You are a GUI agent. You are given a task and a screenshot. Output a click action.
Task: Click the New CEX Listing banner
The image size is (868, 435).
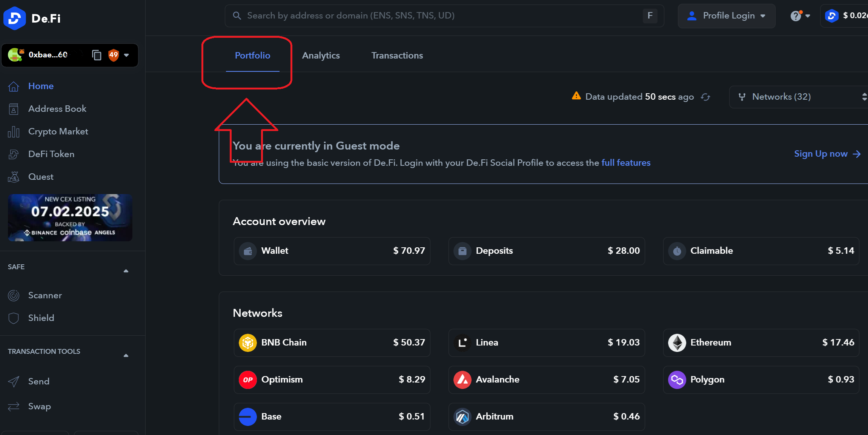[70, 217]
